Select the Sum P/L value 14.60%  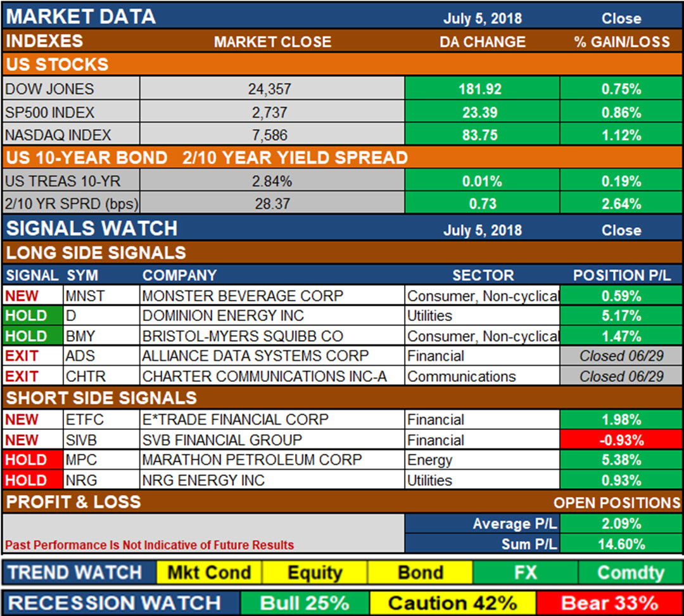(x=622, y=544)
